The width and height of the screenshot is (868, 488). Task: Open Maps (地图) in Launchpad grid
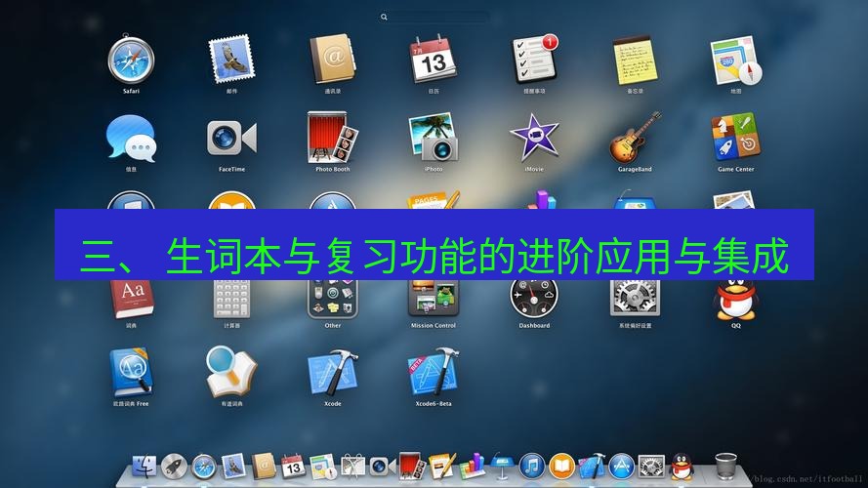click(x=735, y=60)
